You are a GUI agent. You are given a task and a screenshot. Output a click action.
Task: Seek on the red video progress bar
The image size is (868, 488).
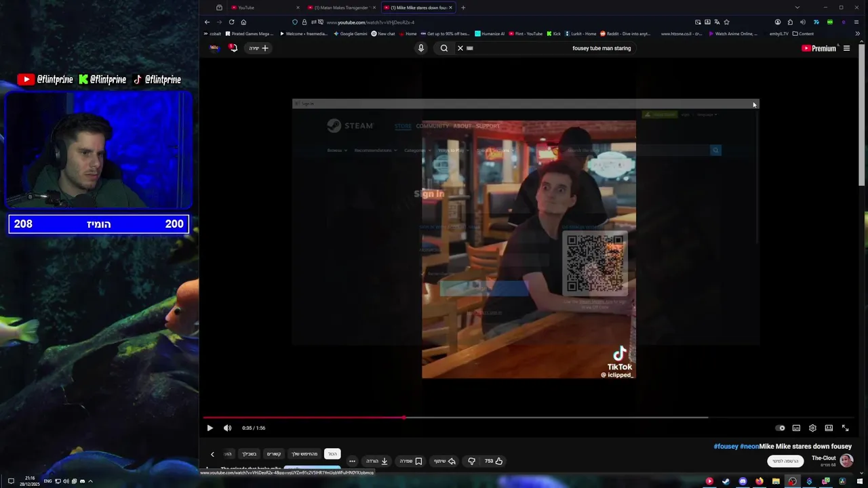(x=529, y=418)
